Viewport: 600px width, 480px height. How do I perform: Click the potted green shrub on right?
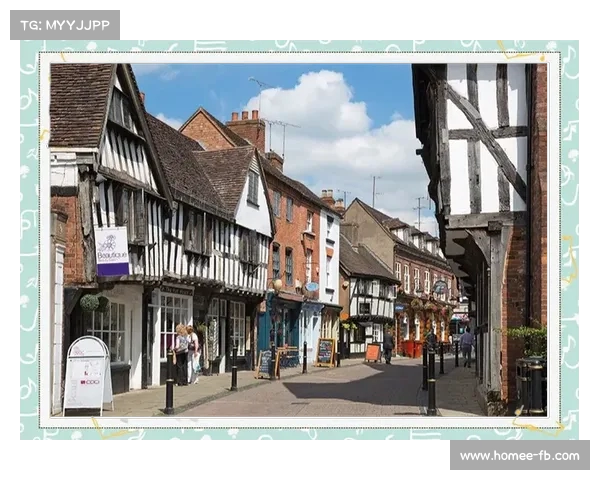pos(529,340)
